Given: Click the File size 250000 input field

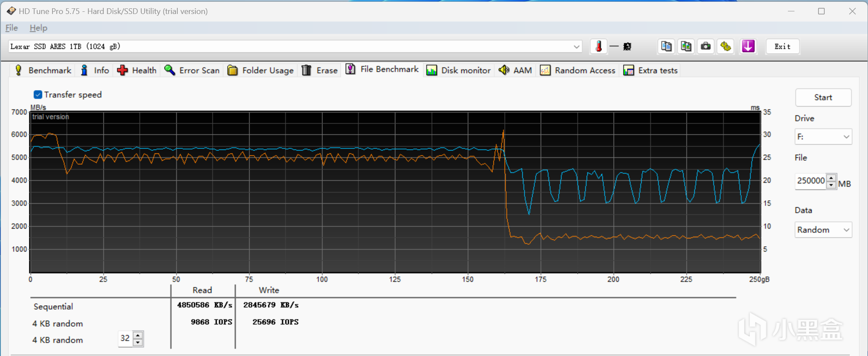Looking at the screenshot, I should click(x=810, y=181).
